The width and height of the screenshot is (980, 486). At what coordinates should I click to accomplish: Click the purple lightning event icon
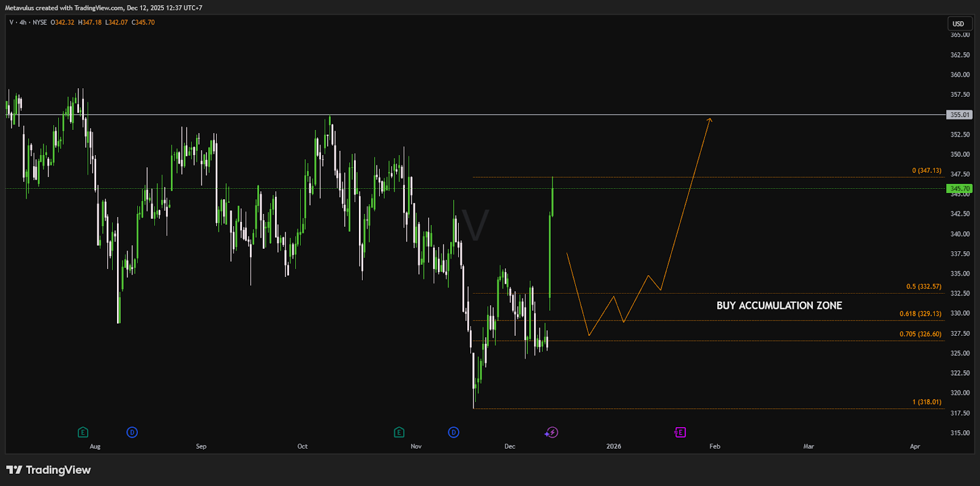pyautogui.click(x=551, y=433)
